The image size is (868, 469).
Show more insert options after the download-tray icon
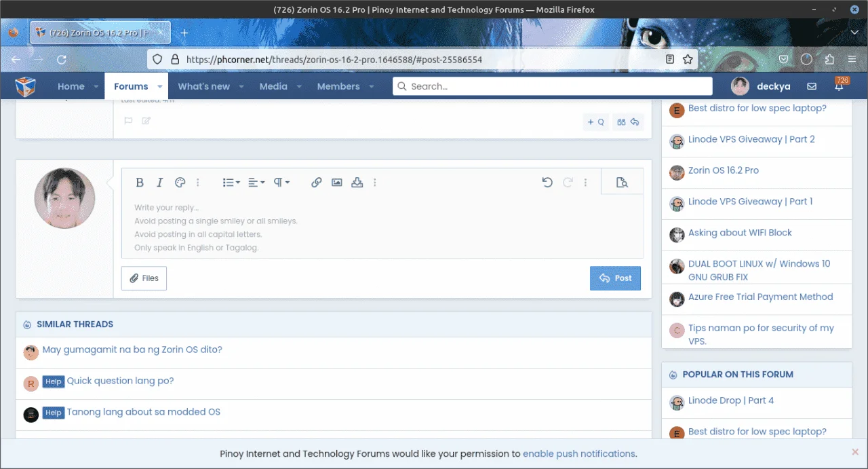click(375, 183)
